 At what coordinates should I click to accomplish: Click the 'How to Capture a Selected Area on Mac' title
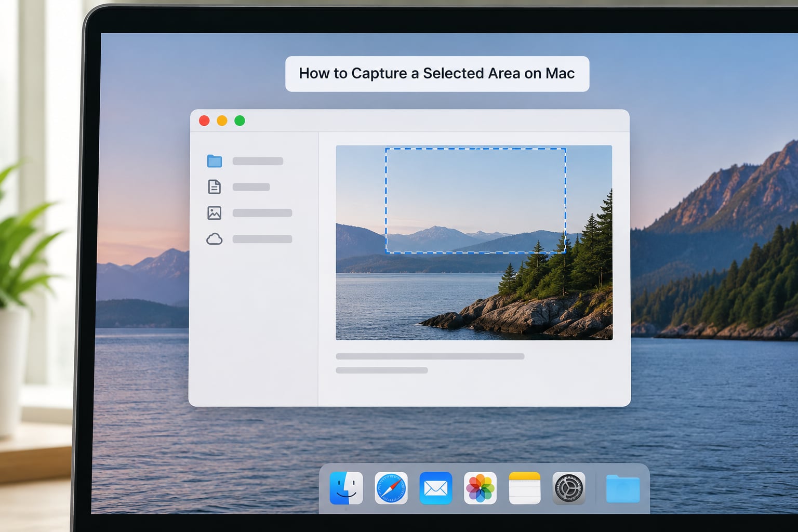(x=437, y=74)
